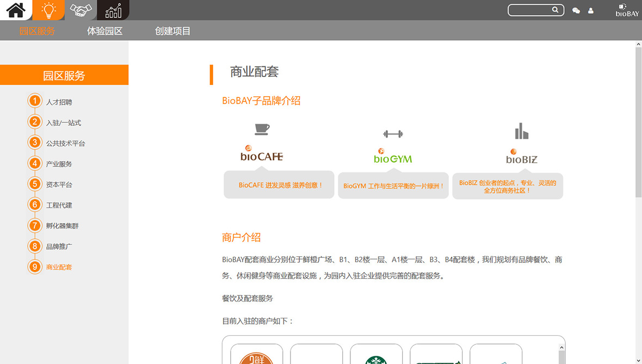
Task: Click the page vertical scrollbar
Action: tap(639, 123)
